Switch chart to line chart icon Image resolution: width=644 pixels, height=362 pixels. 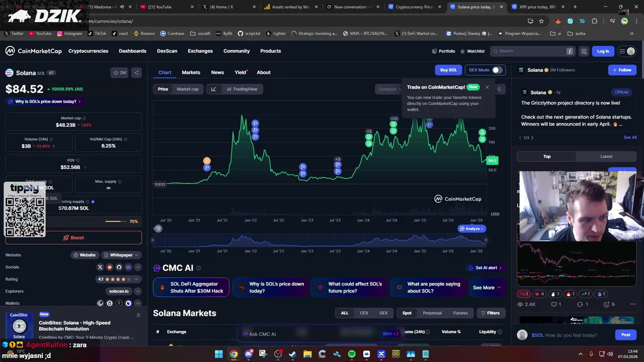[213, 89]
